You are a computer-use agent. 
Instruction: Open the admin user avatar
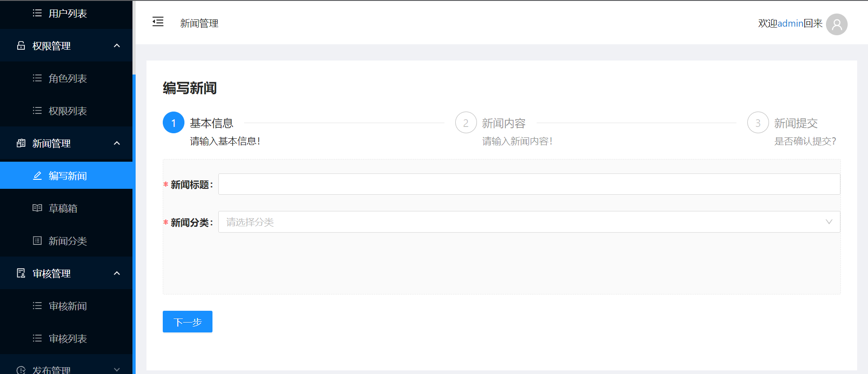(836, 24)
